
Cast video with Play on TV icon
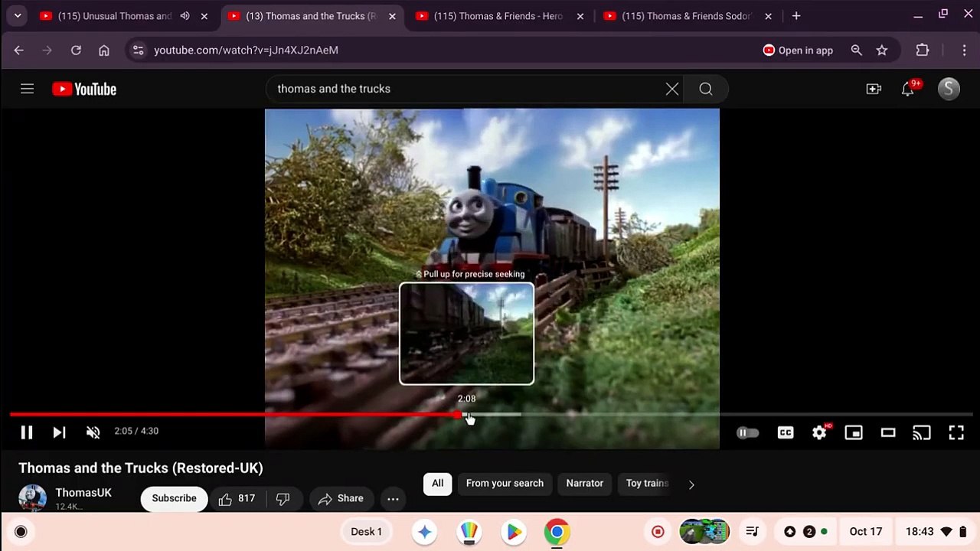click(x=922, y=433)
